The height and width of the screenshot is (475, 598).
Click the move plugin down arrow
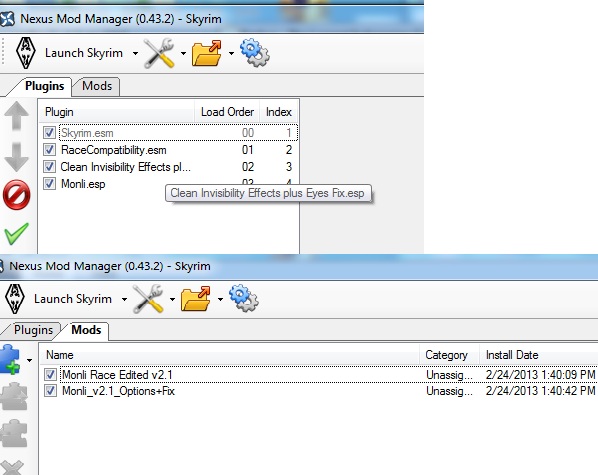(x=16, y=157)
